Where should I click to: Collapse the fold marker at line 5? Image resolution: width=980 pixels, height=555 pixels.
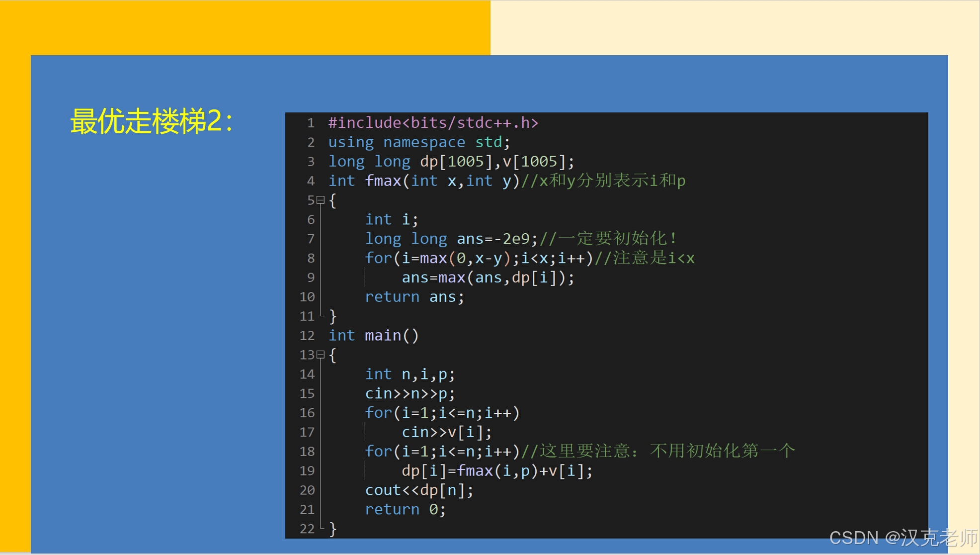(x=321, y=200)
